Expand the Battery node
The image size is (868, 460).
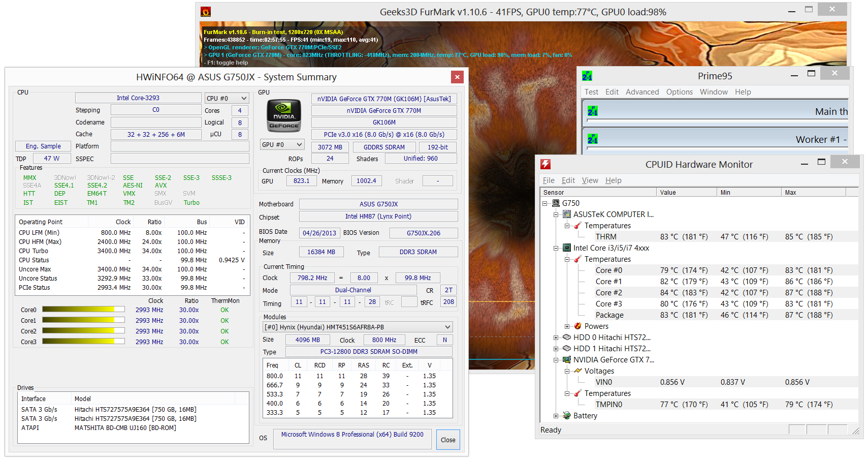tap(556, 416)
